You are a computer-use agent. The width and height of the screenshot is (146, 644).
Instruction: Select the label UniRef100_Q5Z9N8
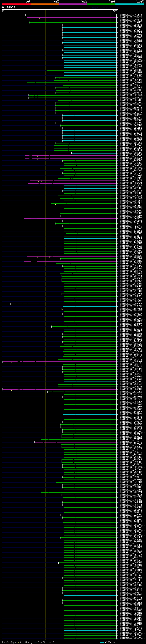131,27
